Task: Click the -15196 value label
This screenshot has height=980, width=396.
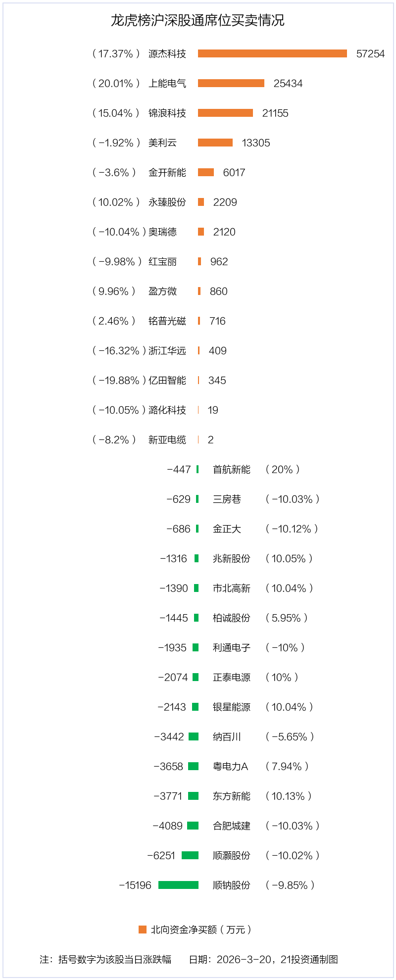Action: [135, 885]
